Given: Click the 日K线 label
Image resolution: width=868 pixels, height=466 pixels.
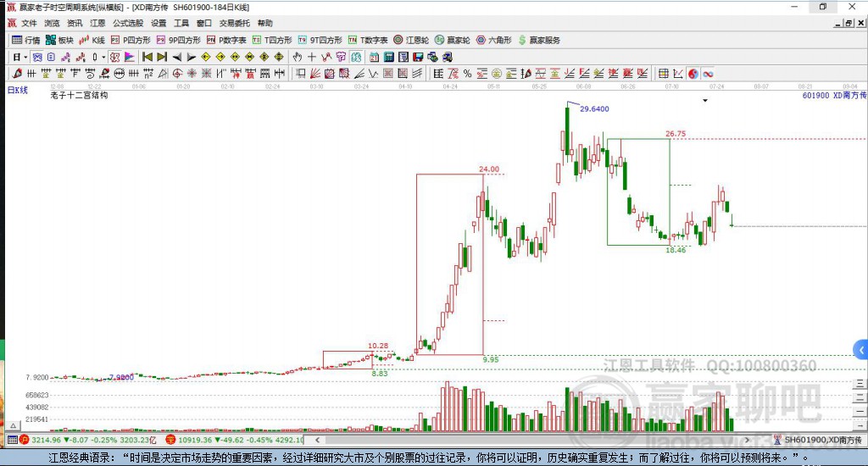Looking at the screenshot, I should (x=17, y=90).
